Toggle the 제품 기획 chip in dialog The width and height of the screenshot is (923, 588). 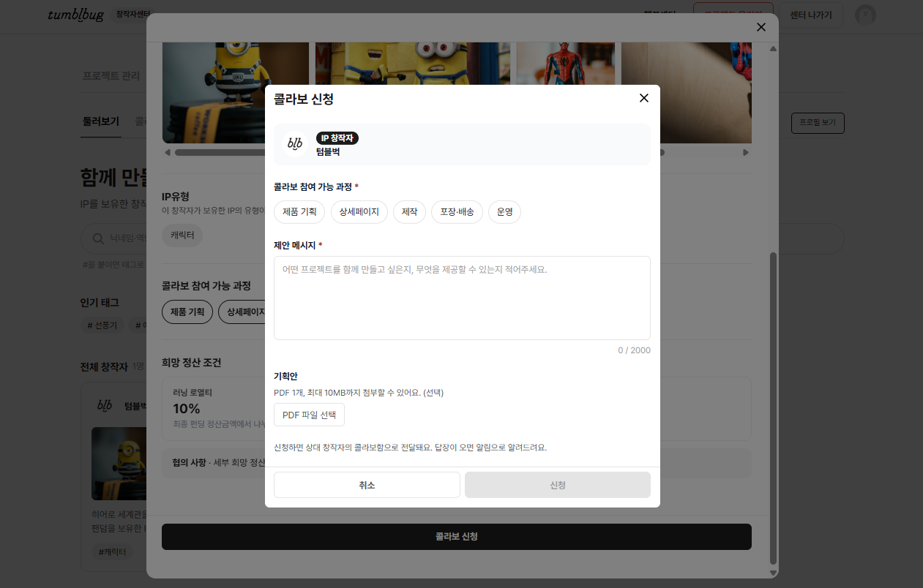(x=299, y=212)
